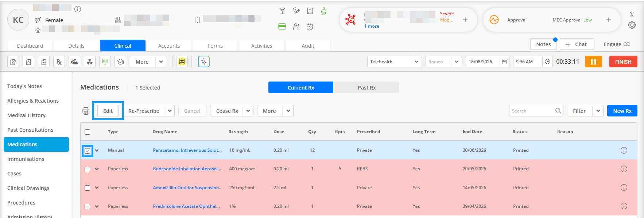Open the time picker clock icon

coord(547,62)
